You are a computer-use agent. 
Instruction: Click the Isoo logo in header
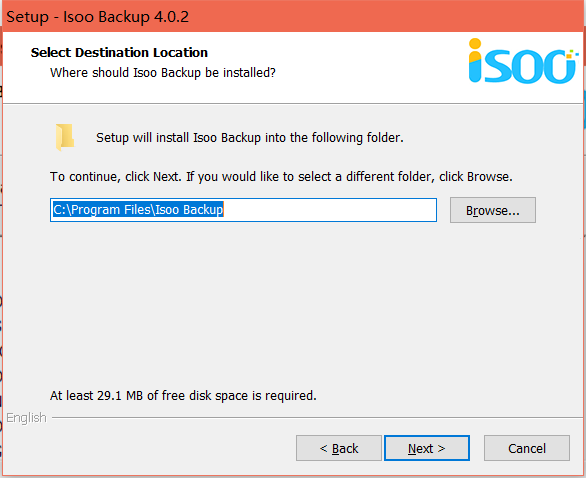[x=523, y=61]
